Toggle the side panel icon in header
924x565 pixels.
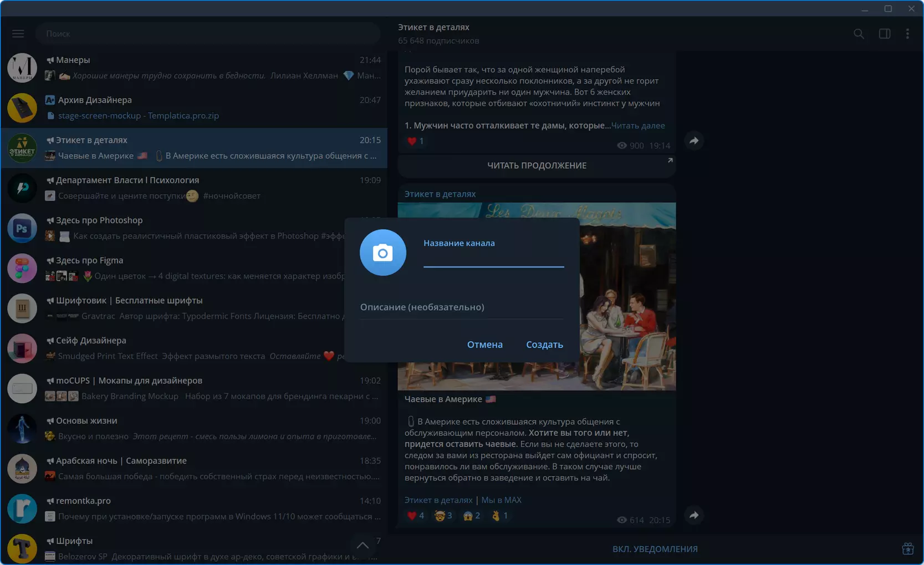[885, 34]
